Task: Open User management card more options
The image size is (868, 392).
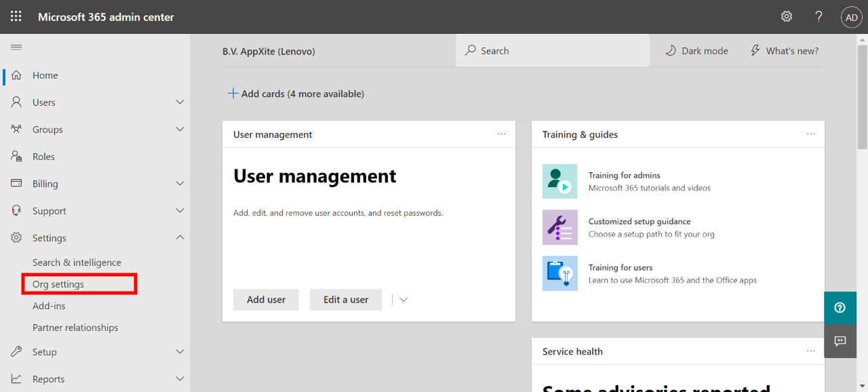Action: point(502,134)
